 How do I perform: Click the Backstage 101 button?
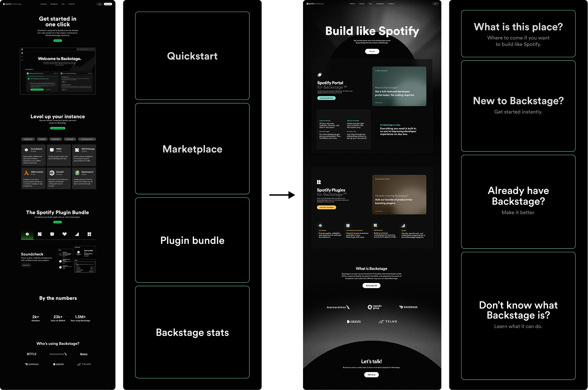tap(372, 285)
